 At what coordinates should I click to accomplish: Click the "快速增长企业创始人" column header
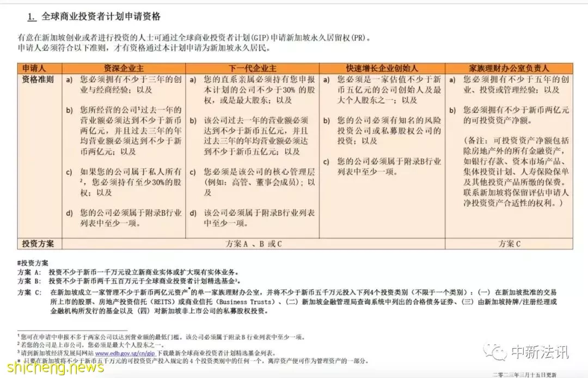(382, 68)
